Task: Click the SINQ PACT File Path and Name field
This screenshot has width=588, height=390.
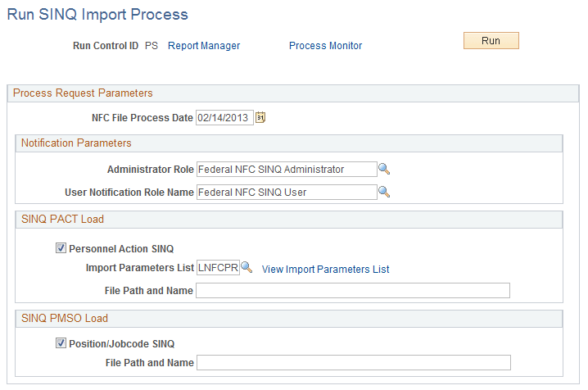Action: click(353, 291)
